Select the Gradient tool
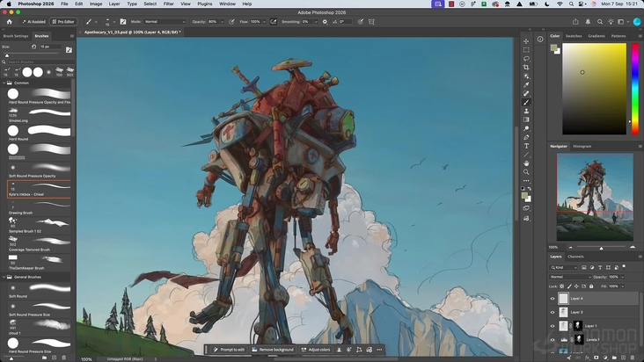Image resolution: width=644 pixels, height=362 pixels. [x=526, y=119]
